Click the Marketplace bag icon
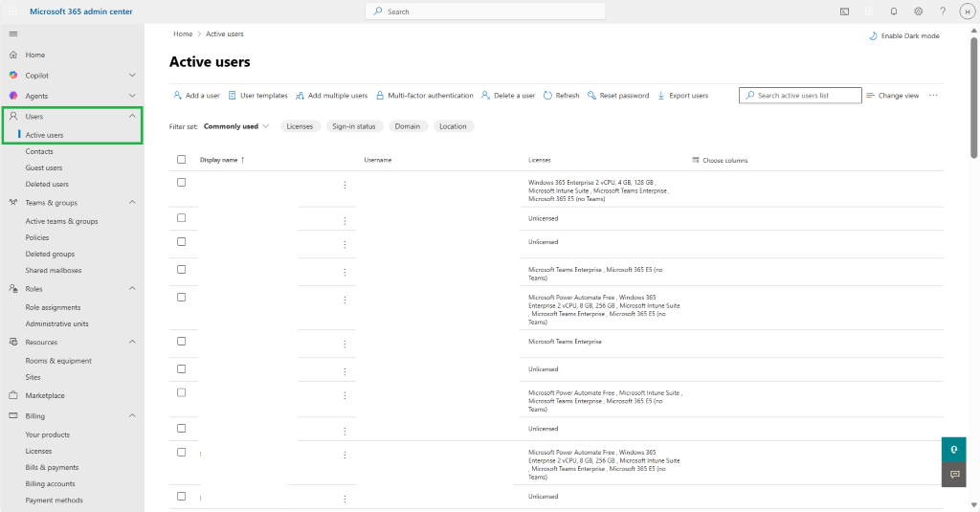This screenshot has height=512, width=980. coord(13,395)
